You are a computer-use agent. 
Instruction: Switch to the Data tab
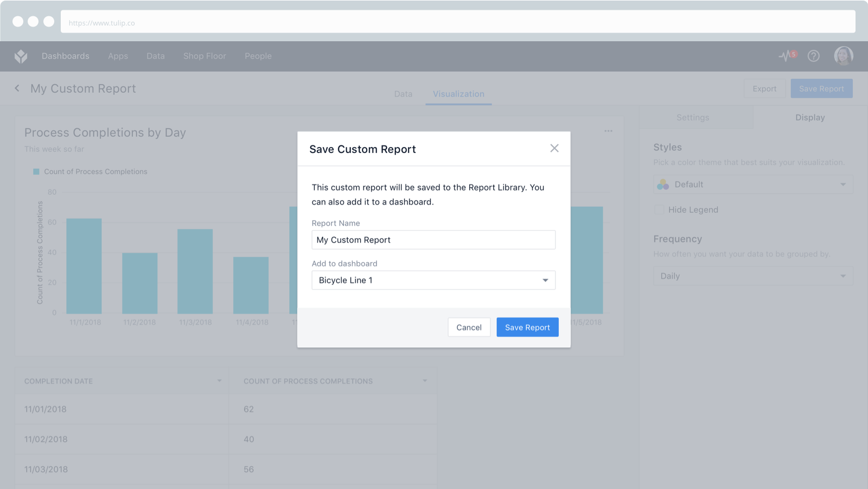point(403,94)
